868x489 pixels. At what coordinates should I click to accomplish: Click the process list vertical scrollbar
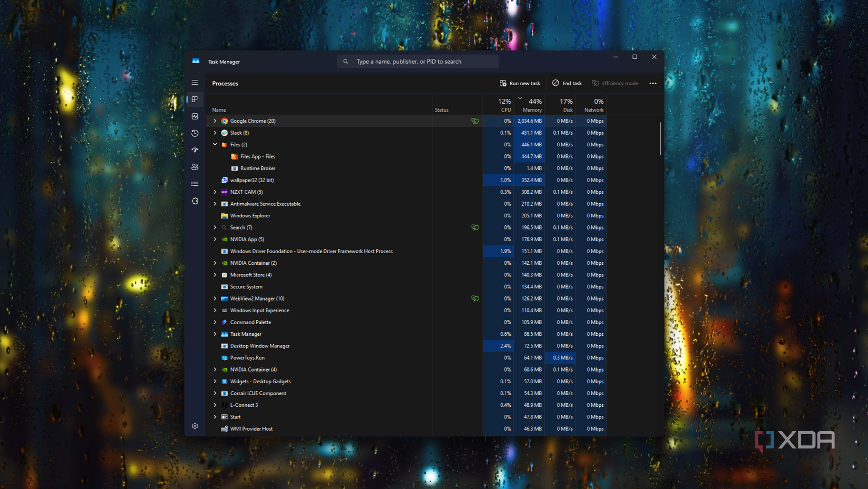coord(661,139)
